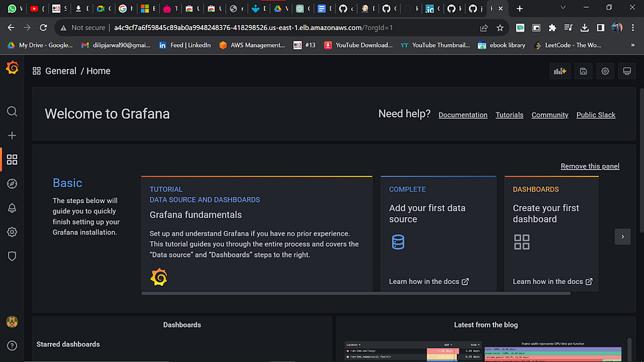Open the Create plus icon in sidebar

pyautogui.click(x=12, y=135)
